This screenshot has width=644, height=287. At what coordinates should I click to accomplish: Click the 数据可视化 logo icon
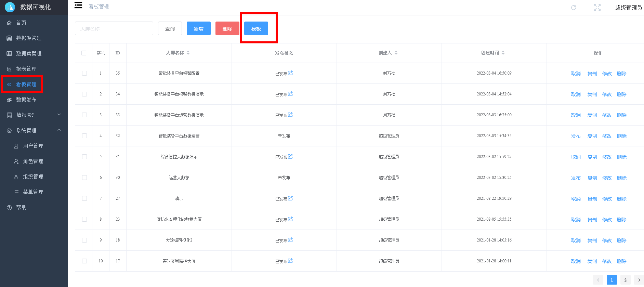pyautogui.click(x=10, y=7)
